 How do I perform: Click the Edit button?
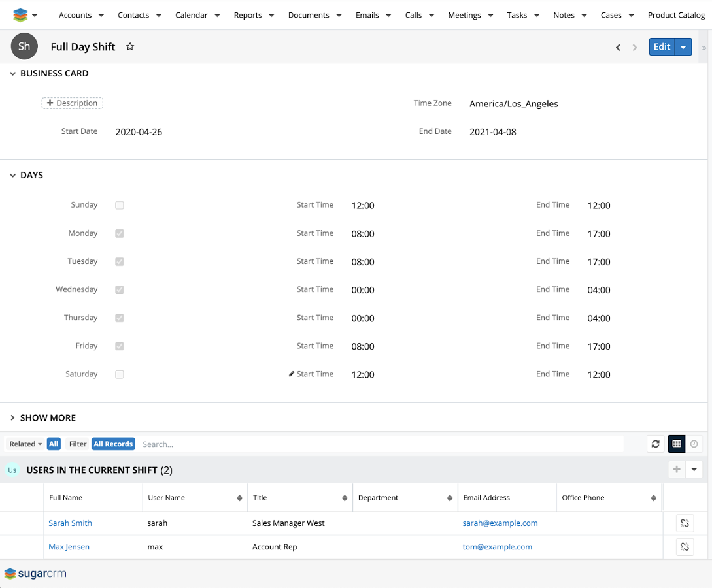pos(662,47)
